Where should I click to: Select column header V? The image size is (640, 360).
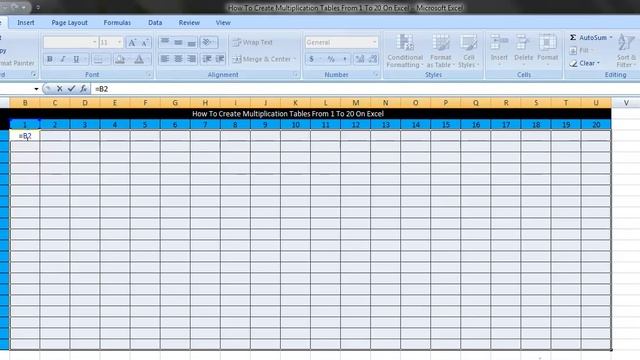(626, 103)
